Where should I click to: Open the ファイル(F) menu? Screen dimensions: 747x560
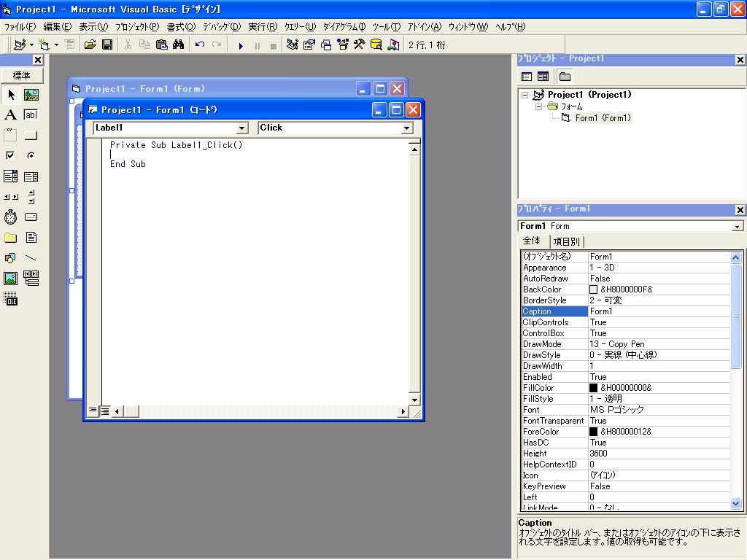[20, 27]
